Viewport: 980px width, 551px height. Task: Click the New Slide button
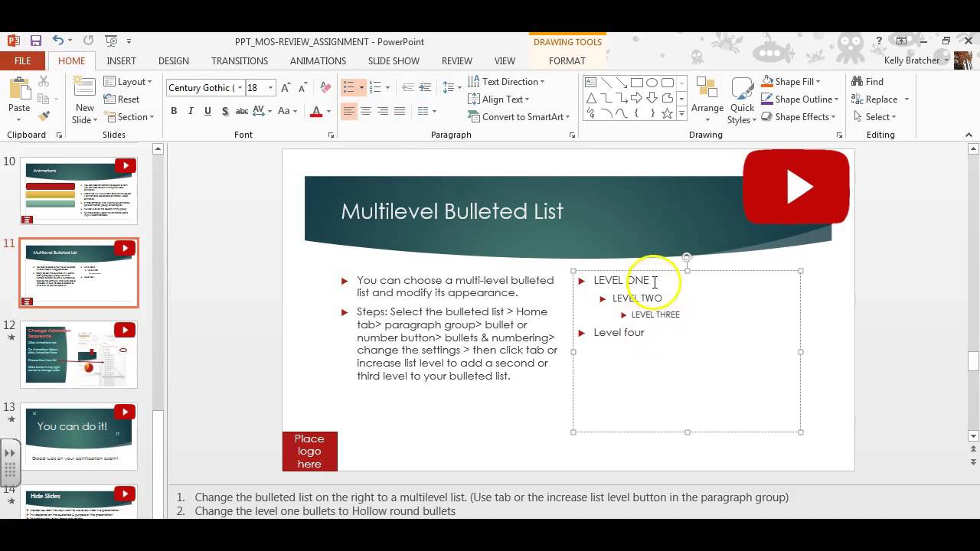tap(85, 101)
